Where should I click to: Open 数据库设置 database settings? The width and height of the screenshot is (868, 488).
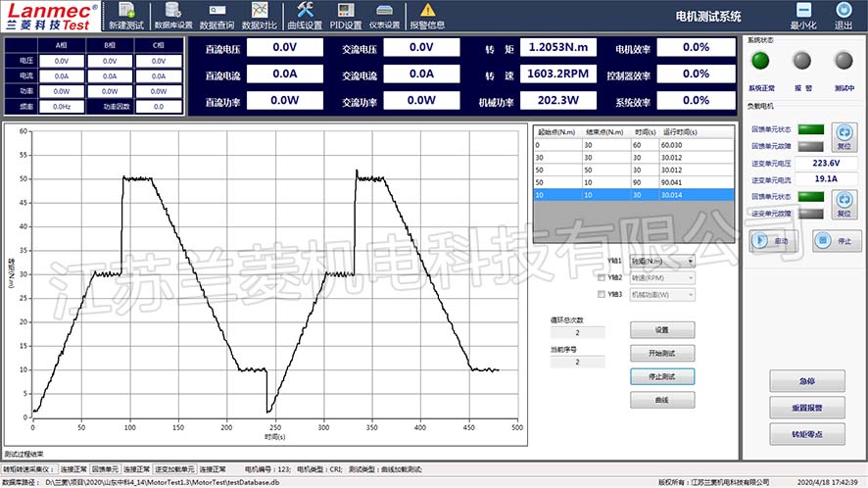(x=173, y=15)
